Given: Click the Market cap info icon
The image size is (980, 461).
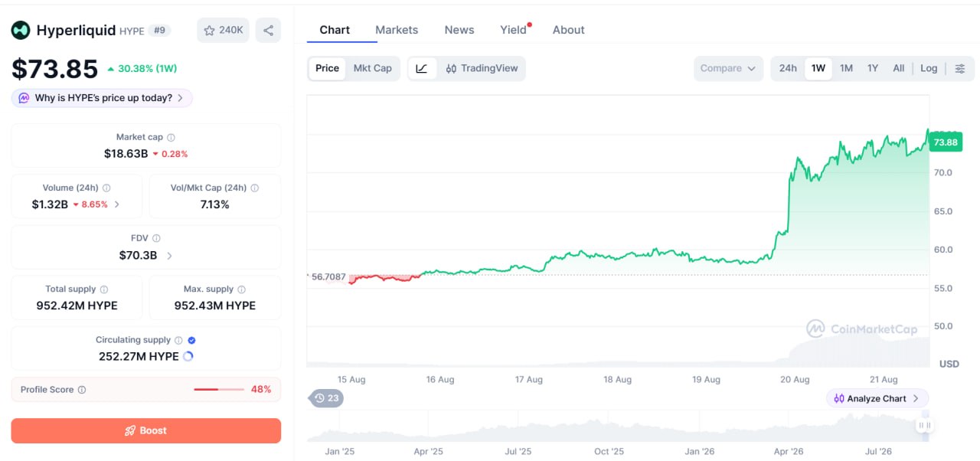Looking at the screenshot, I should click(171, 137).
